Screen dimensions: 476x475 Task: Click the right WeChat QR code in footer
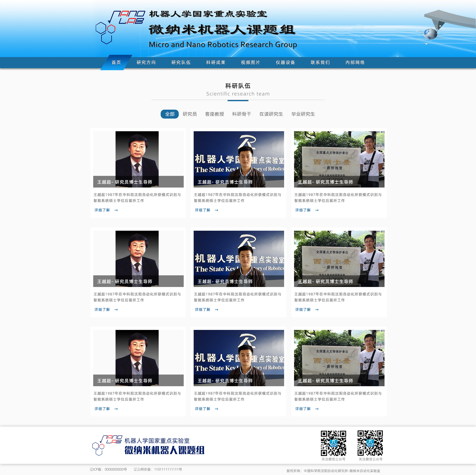tap(370, 443)
